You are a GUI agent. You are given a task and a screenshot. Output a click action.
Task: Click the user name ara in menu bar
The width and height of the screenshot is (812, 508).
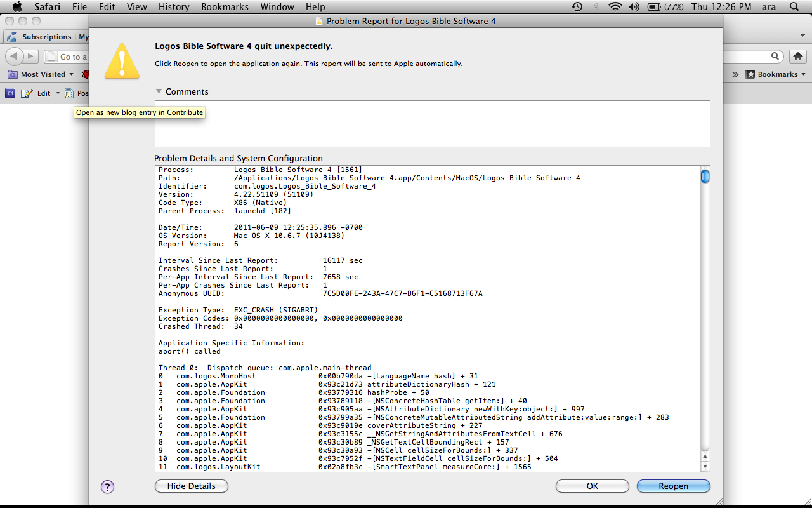tap(769, 7)
